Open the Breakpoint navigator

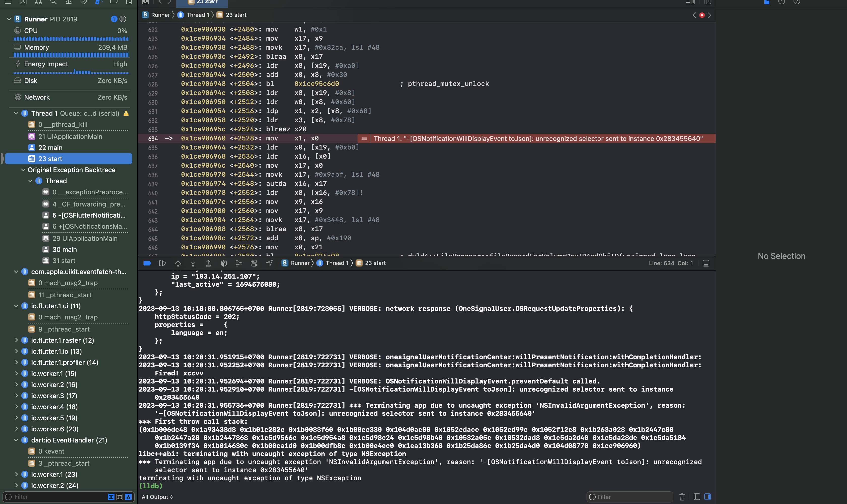click(x=114, y=2)
